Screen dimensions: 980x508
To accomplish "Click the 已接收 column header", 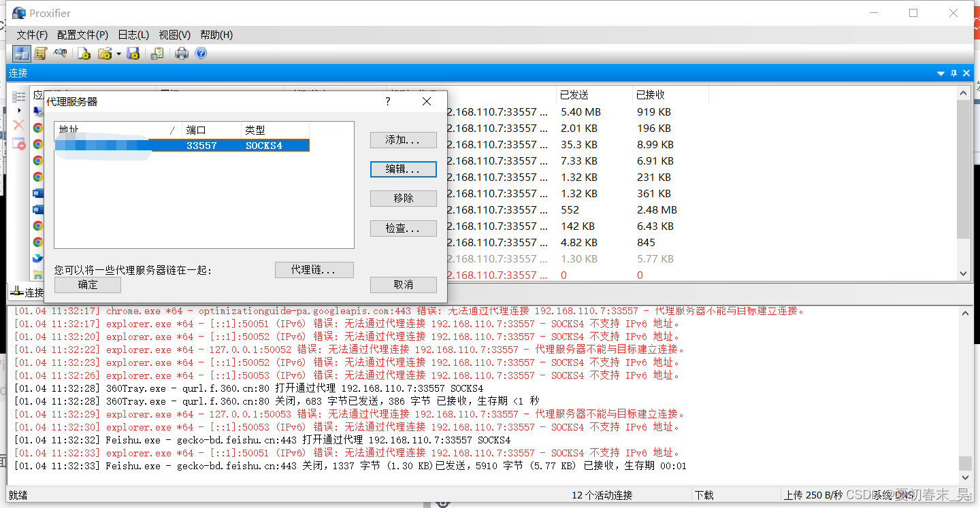I will coord(670,95).
